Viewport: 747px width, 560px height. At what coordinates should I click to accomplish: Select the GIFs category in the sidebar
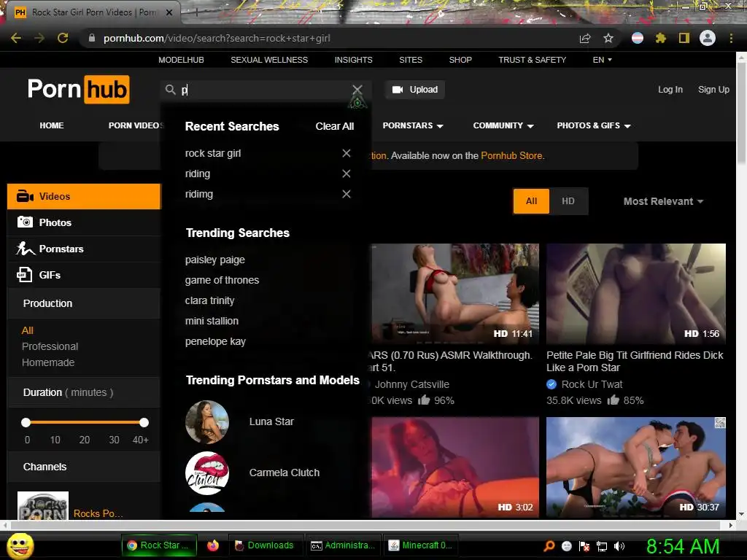pyautogui.click(x=84, y=275)
